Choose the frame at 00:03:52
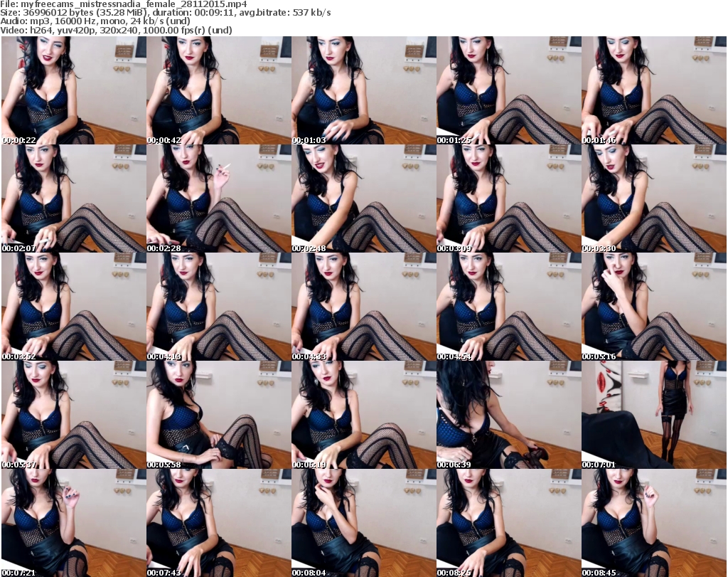Image resolution: width=728 pixels, height=577 pixels. 74,307
